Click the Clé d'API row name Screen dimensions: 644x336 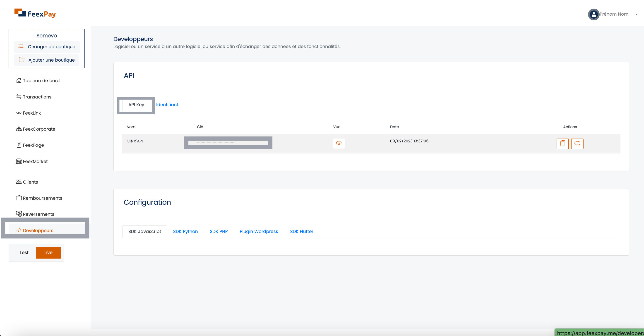pyautogui.click(x=135, y=141)
